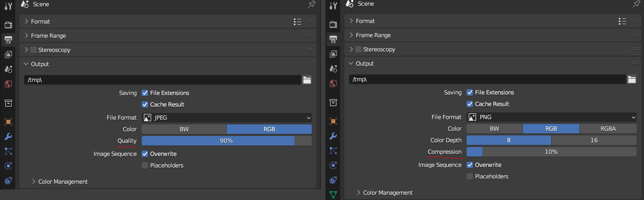Enable Stereoscopy checkbox in right panel
The image size is (644, 200).
pyautogui.click(x=358, y=49)
